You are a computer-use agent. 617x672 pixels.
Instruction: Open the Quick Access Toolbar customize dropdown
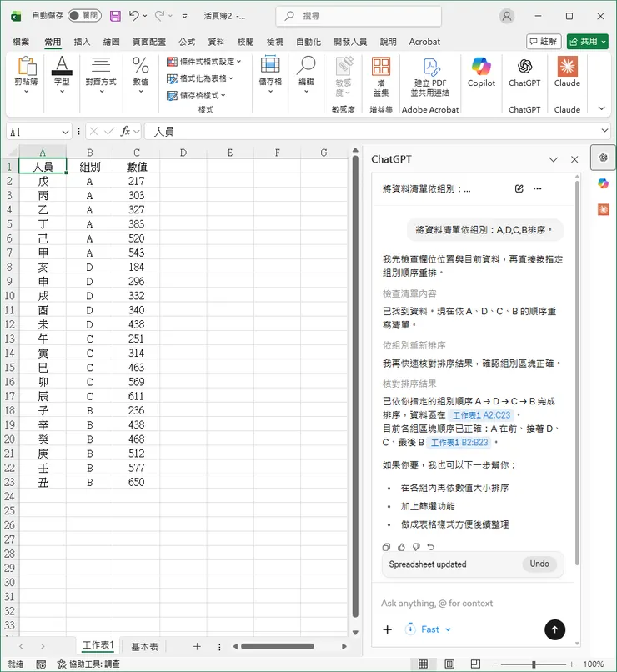point(184,17)
